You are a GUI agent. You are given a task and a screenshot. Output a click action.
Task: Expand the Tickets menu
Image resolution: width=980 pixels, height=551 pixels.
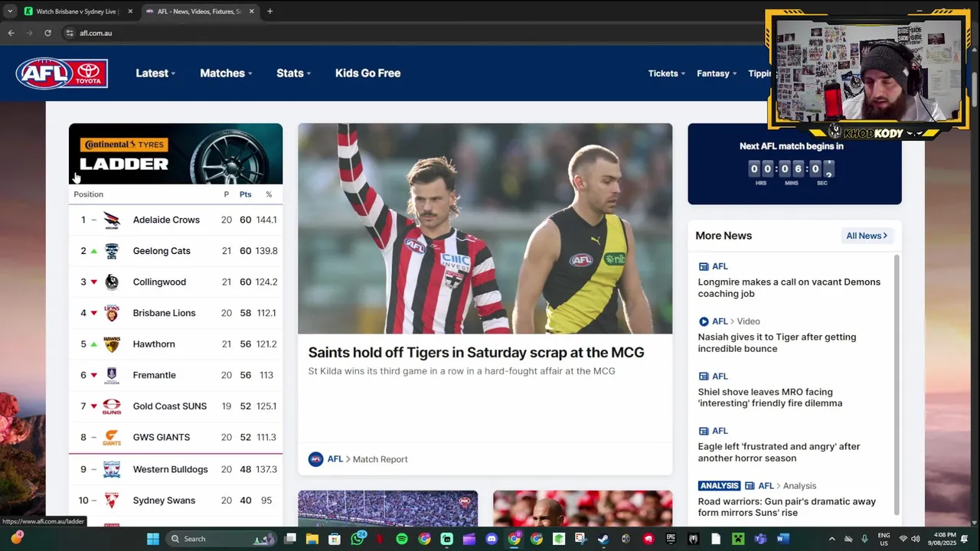pos(666,73)
